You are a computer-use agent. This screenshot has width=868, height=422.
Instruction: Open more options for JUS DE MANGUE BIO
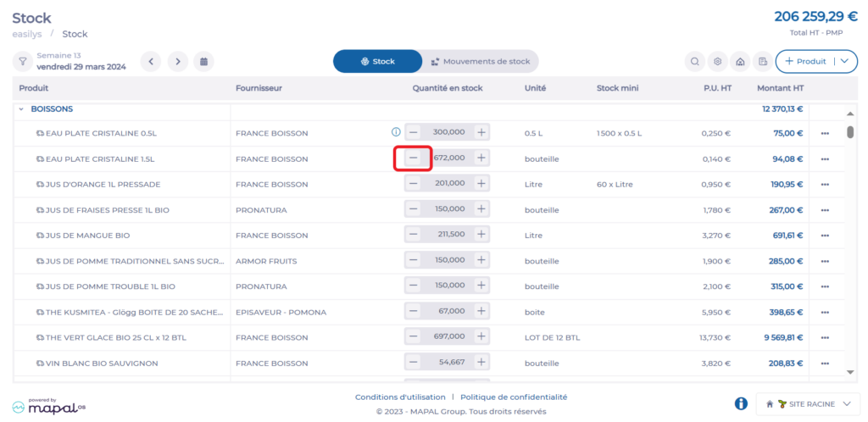(825, 236)
